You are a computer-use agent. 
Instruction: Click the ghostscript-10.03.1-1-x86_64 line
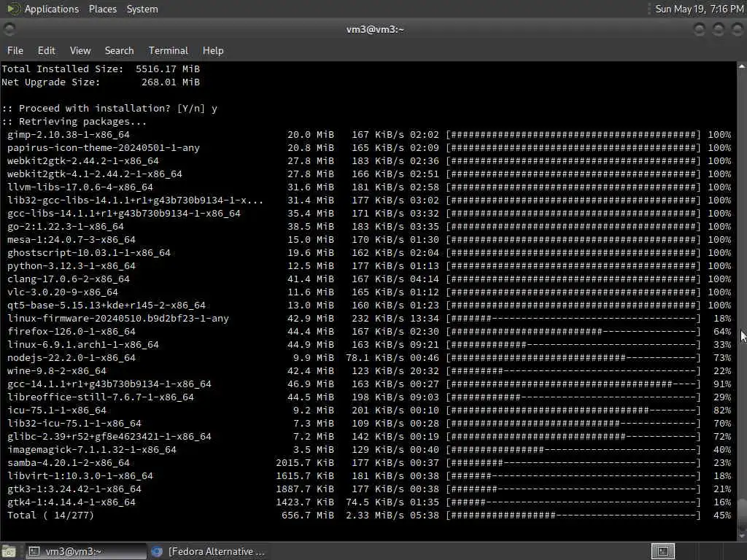(368, 253)
